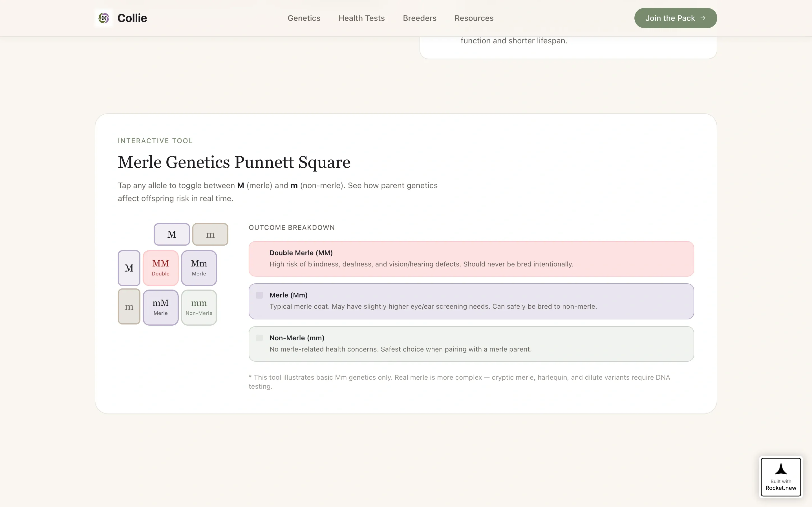Toggle the top-right parent allele m
This screenshot has width=812, height=507.
pyautogui.click(x=210, y=234)
